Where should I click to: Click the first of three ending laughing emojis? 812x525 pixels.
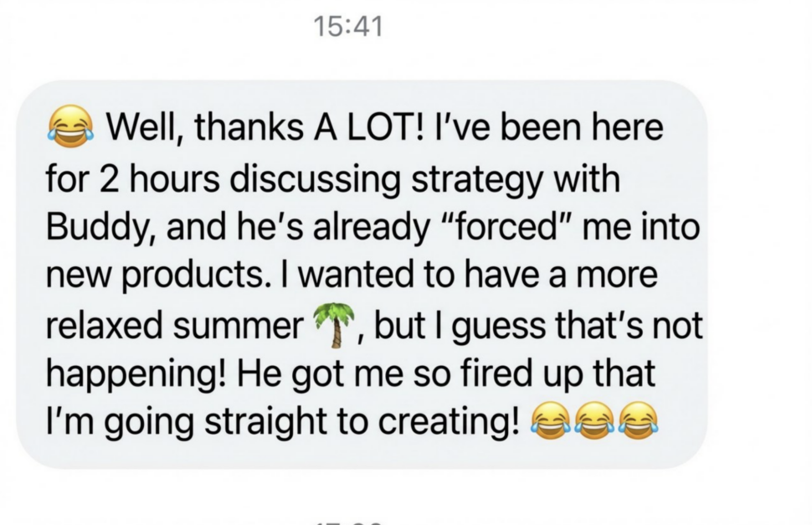548,421
